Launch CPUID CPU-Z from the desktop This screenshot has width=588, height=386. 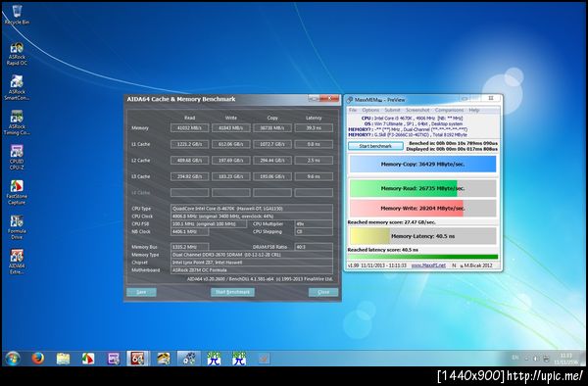pos(17,157)
